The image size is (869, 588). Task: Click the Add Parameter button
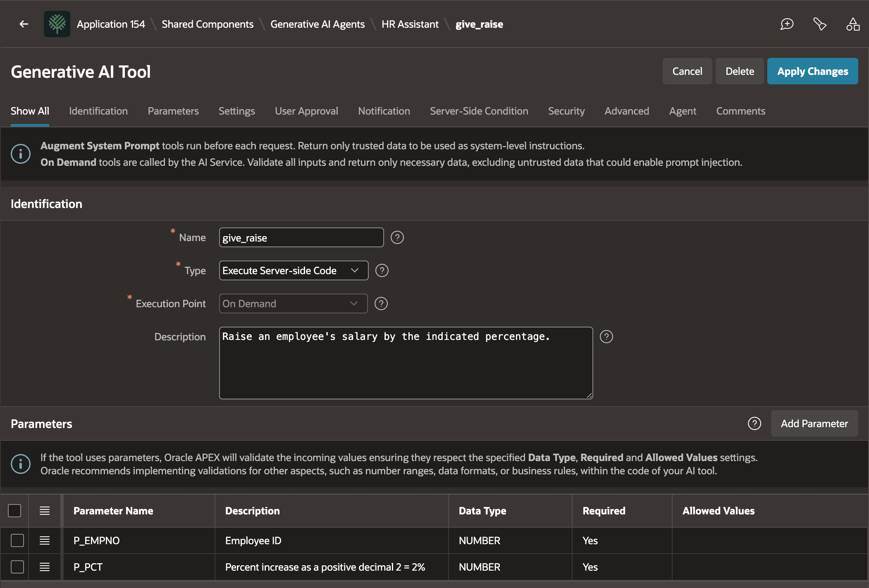point(814,423)
